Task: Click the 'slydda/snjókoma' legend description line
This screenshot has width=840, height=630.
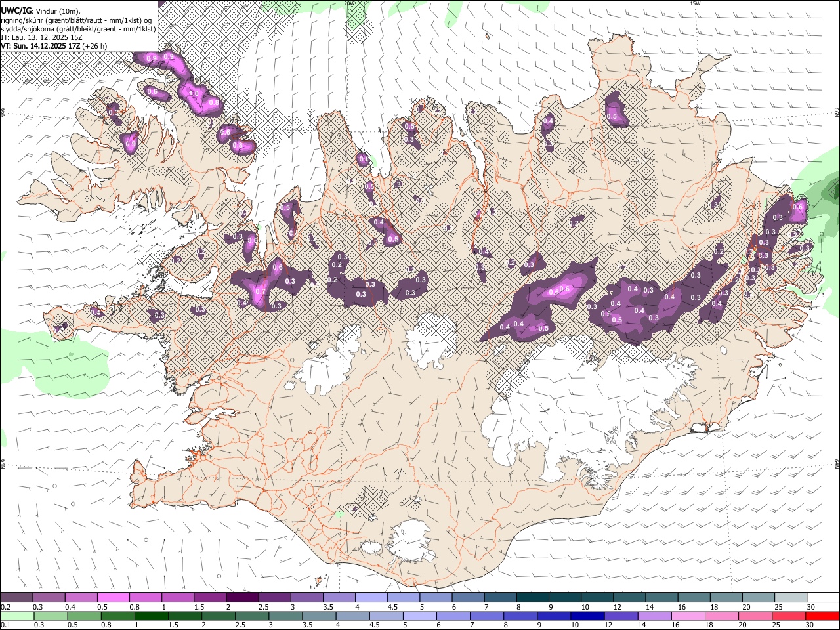Action: (x=79, y=29)
